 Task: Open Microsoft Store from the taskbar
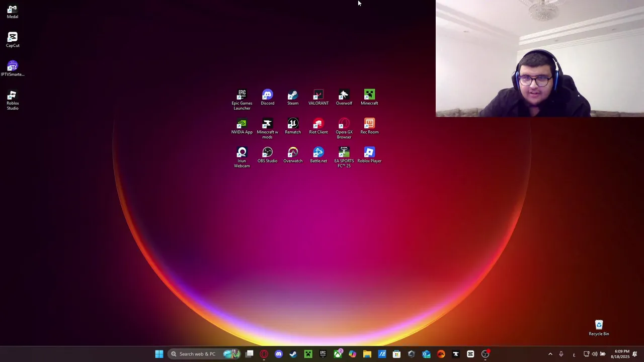(396, 354)
